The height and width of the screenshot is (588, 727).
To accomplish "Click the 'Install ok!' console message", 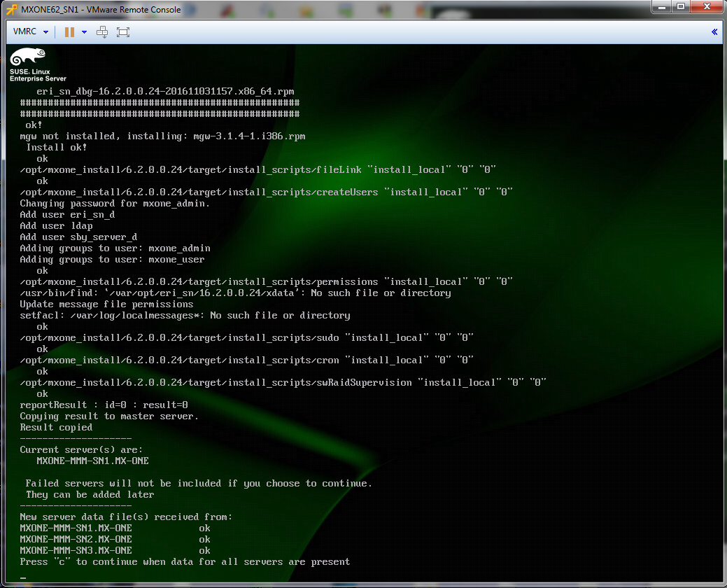I will [x=57, y=147].
